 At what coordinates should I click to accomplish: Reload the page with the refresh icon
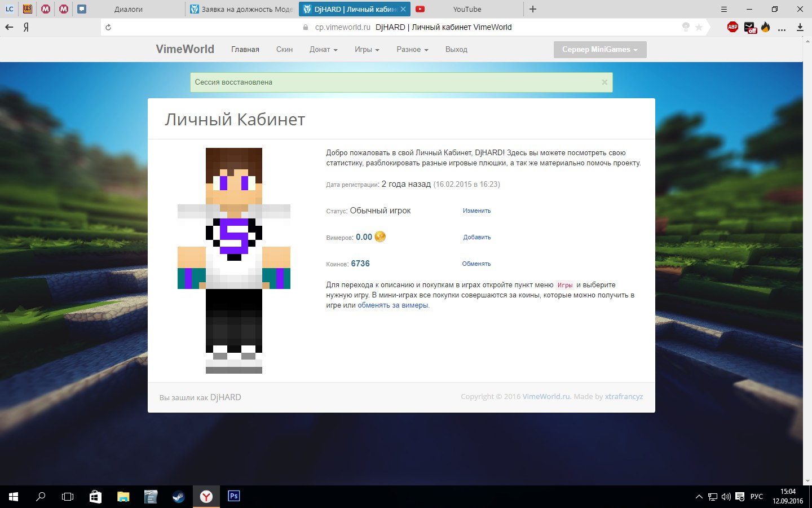pyautogui.click(x=108, y=27)
